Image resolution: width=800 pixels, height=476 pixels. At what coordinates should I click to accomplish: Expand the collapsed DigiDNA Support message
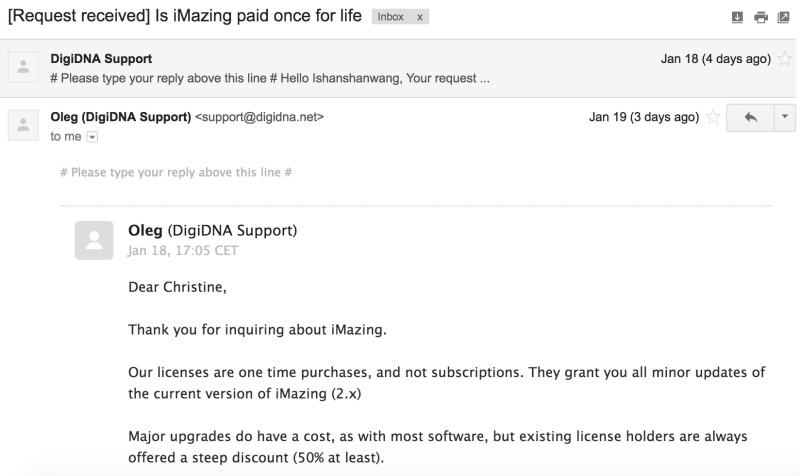(398, 68)
